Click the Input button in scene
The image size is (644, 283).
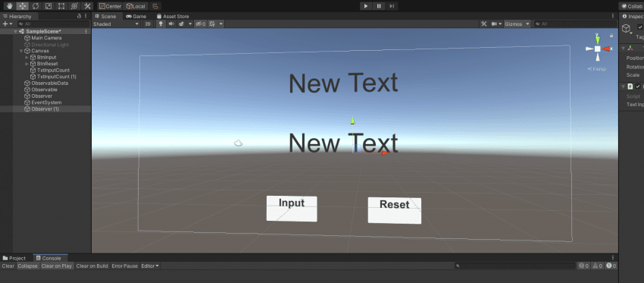(292, 209)
